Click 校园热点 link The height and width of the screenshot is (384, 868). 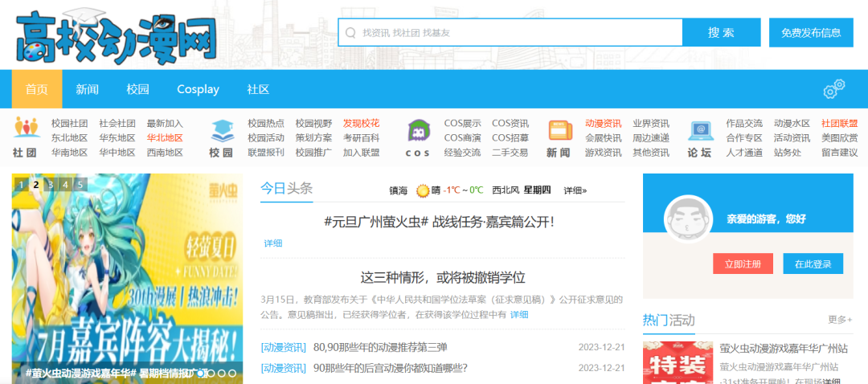point(266,124)
